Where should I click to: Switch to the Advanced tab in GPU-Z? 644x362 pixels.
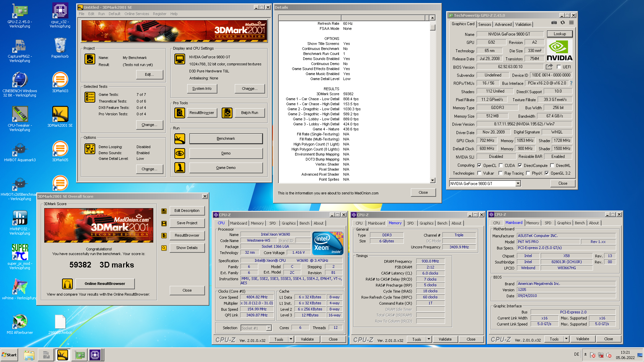coord(503,24)
